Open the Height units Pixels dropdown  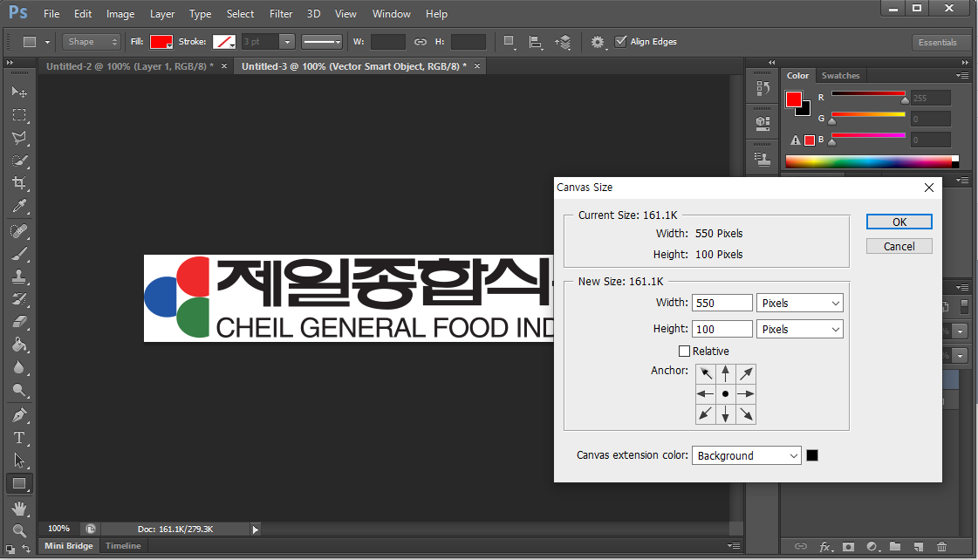tap(800, 329)
